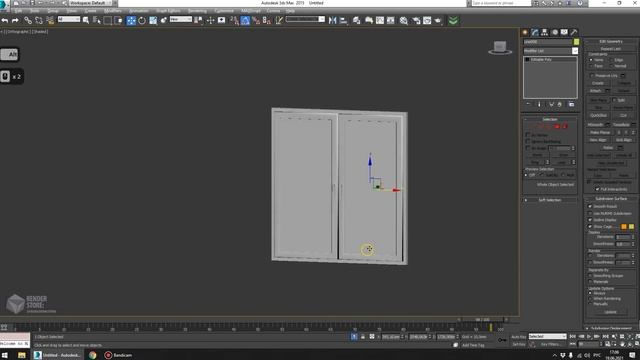The height and width of the screenshot is (360, 640).
Task: Switch to the Utilities command panel tab
Action: (574, 32)
